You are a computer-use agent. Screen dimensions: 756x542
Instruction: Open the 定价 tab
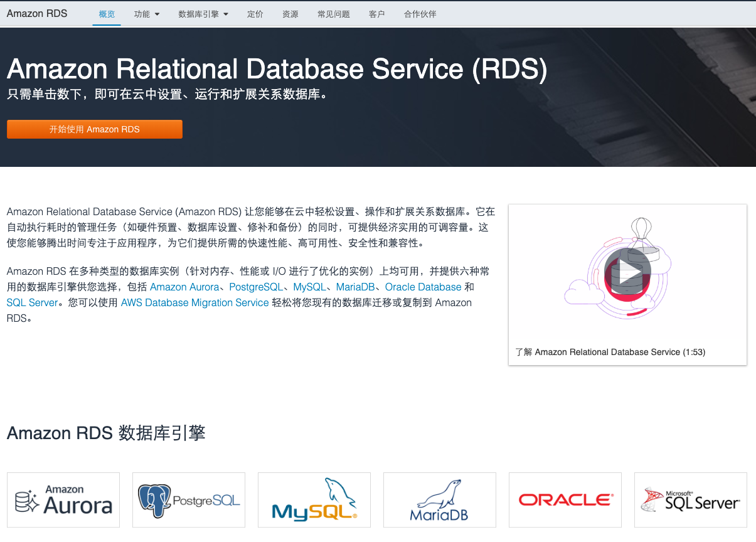click(255, 14)
